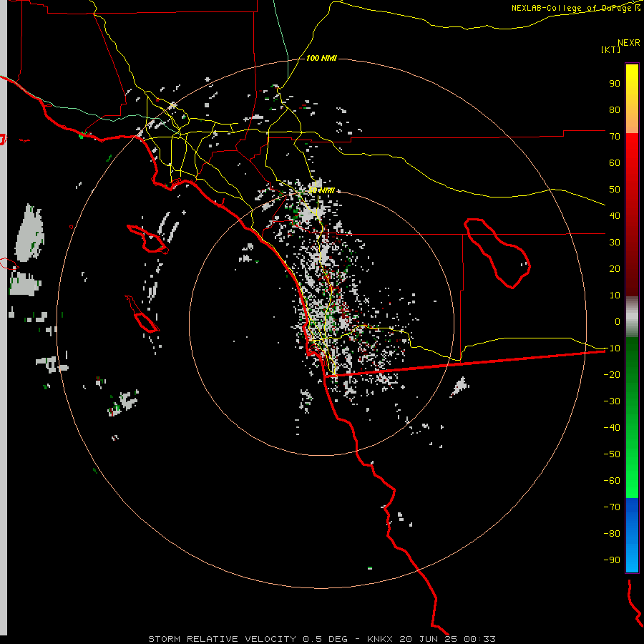The height and width of the screenshot is (644, 644).
Task: Pick the blue band of the color bar
Action: 632,535
